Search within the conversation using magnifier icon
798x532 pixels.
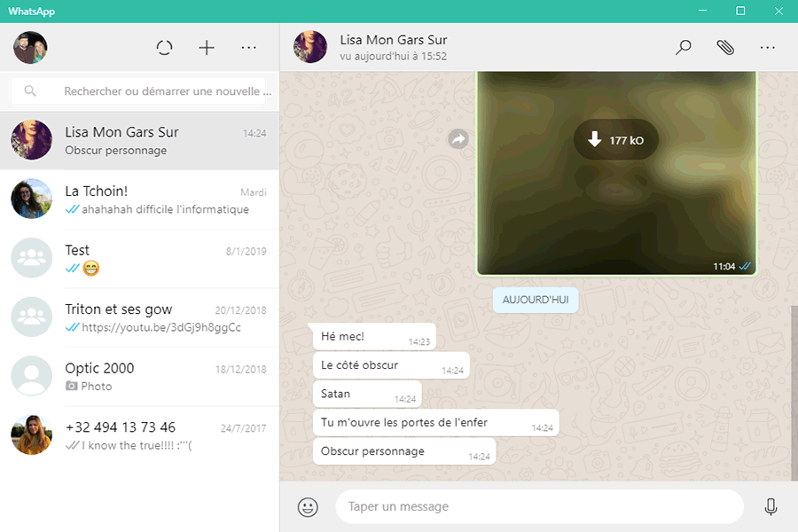coord(683,48)
